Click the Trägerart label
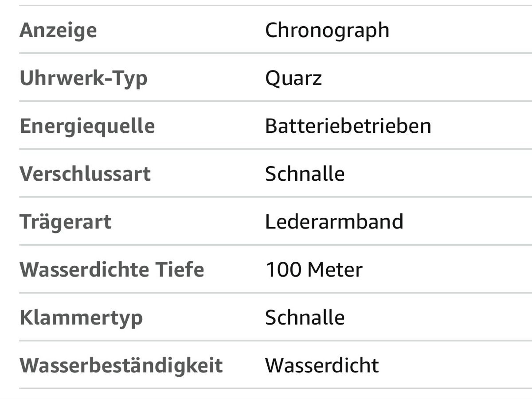 point(66,222)
